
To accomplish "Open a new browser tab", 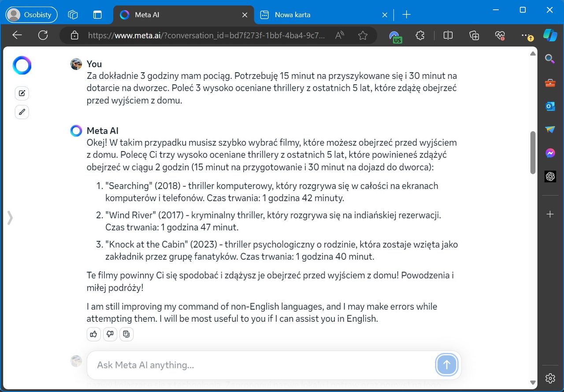I will 407,15.
